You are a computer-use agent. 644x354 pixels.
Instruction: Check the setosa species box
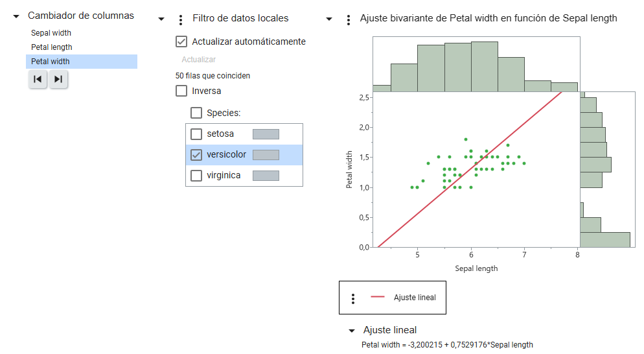coord(196,134)
